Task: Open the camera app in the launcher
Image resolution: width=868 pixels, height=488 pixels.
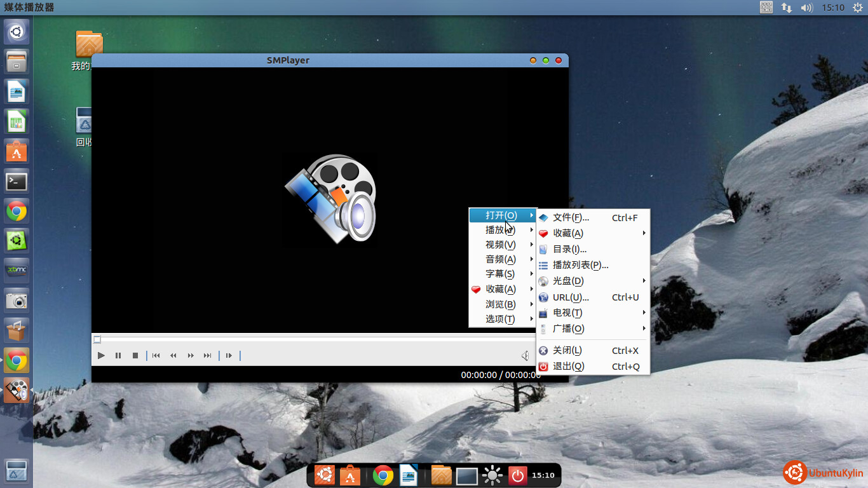Action: tap(17, 301)
